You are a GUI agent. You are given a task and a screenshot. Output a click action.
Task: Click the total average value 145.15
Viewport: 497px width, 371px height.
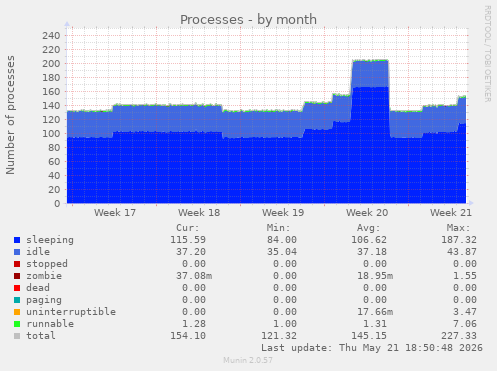[369, 336]
